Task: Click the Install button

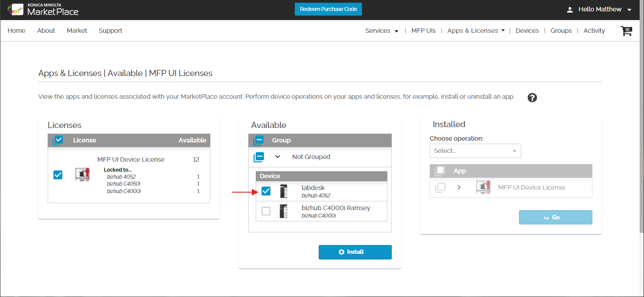Action: [355, 252]
